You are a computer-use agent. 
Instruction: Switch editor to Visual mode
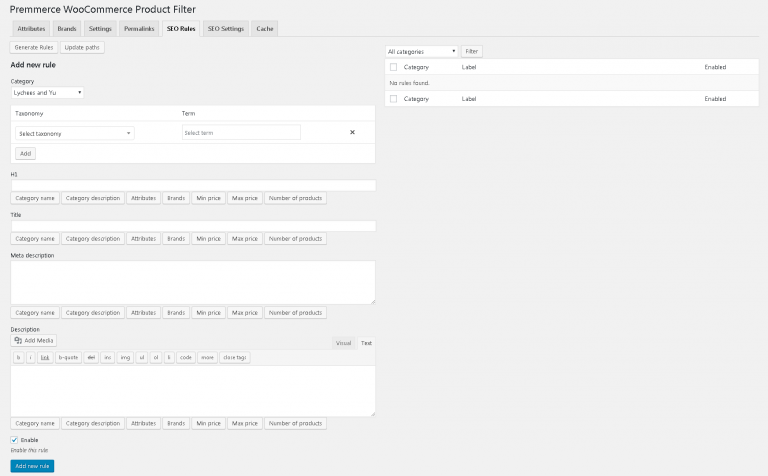pyautogui.click(x=343, y=343)
